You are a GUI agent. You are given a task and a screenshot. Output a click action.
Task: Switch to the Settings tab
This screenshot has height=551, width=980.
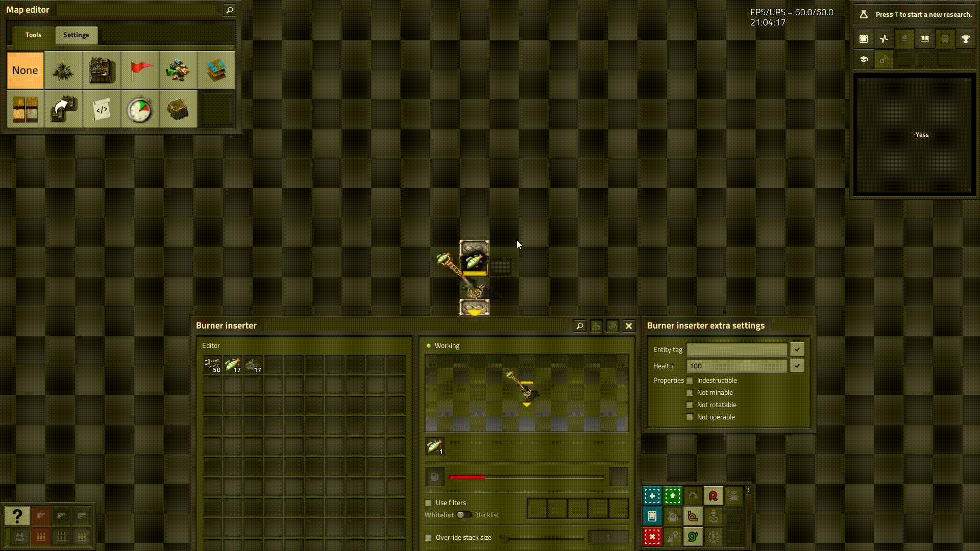(x=76, y=35)
